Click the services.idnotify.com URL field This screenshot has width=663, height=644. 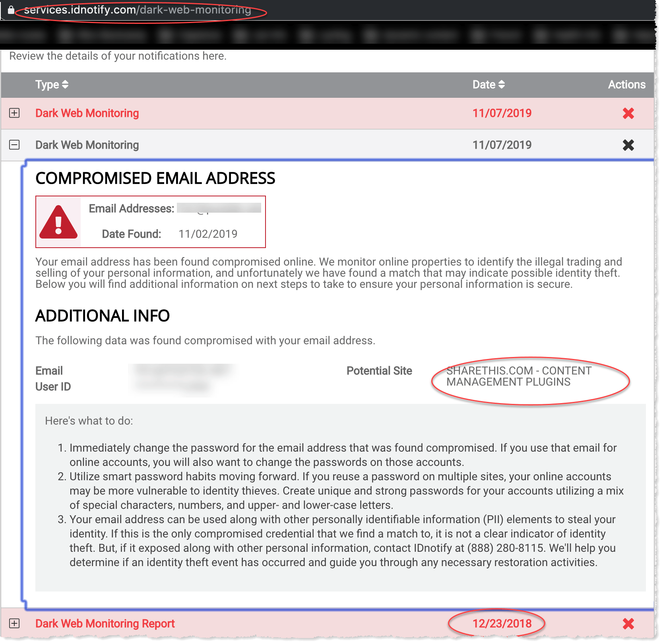coord(138,10)
